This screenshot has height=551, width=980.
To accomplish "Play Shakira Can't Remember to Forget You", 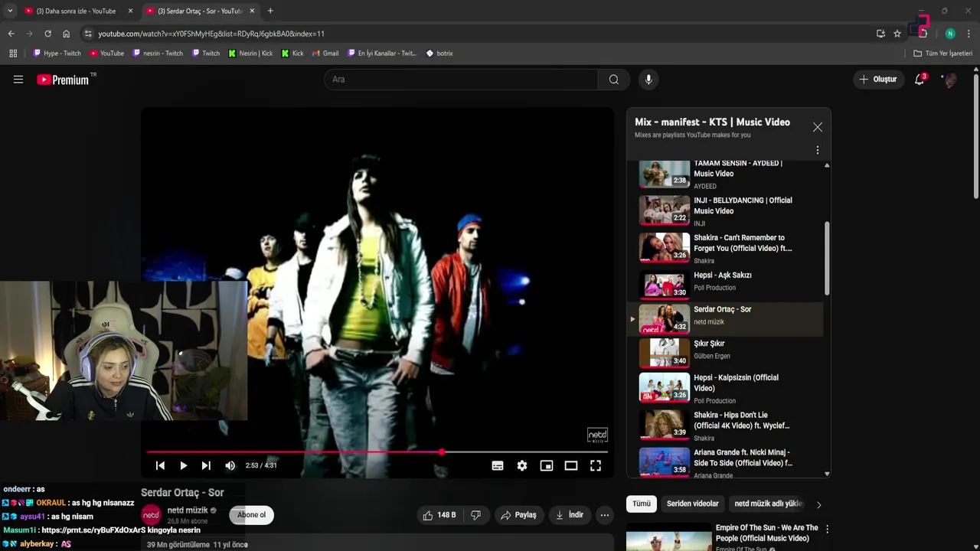I will coord(726,249).
